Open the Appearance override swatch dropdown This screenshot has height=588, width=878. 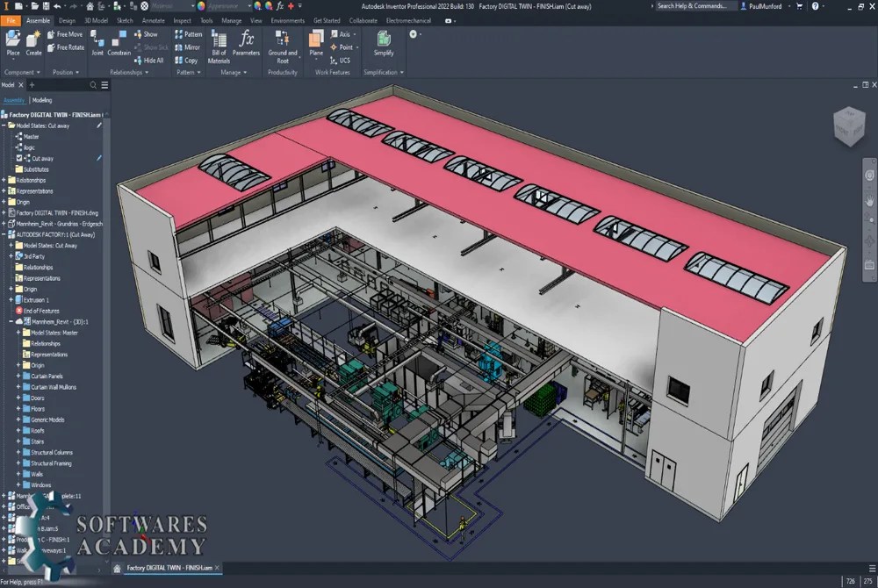pyautogui.click(x=248, y=6)
